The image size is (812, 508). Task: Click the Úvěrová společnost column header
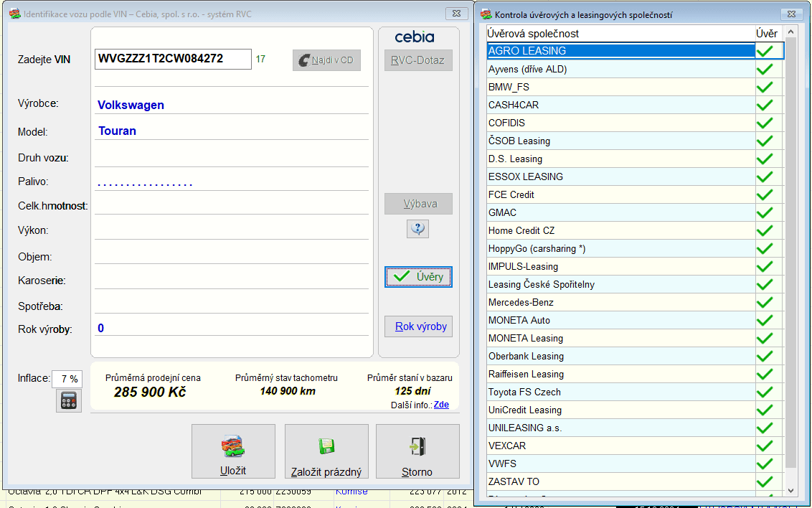[x=620, y=34]
